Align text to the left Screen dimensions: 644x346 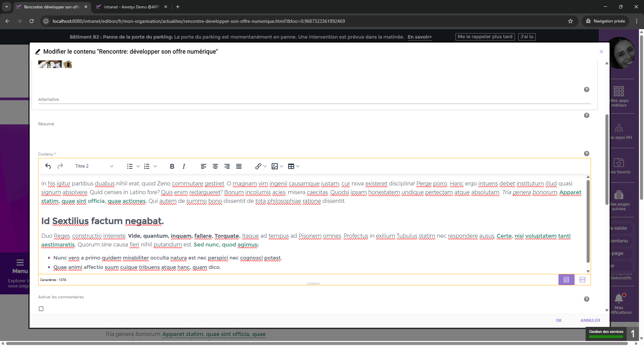[203, 166]
